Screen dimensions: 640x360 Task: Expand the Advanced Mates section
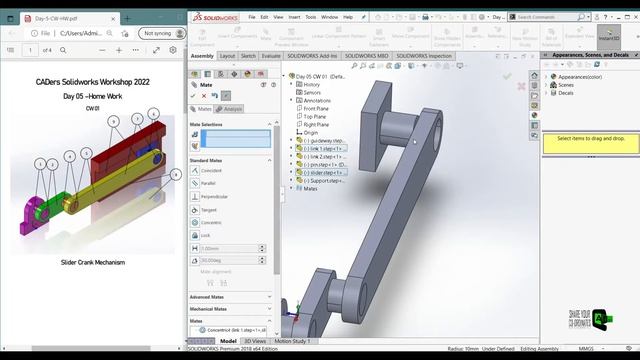(x=269, y=297)
